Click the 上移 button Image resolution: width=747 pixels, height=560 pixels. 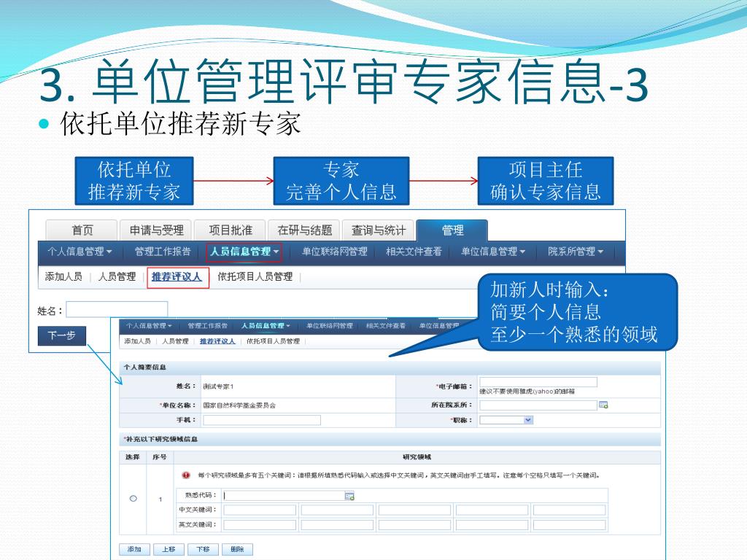(x=169, y=550)
